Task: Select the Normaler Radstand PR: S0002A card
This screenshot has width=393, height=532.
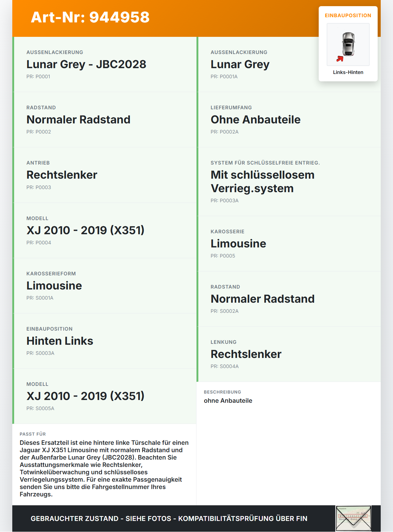Action: [289, 299]
